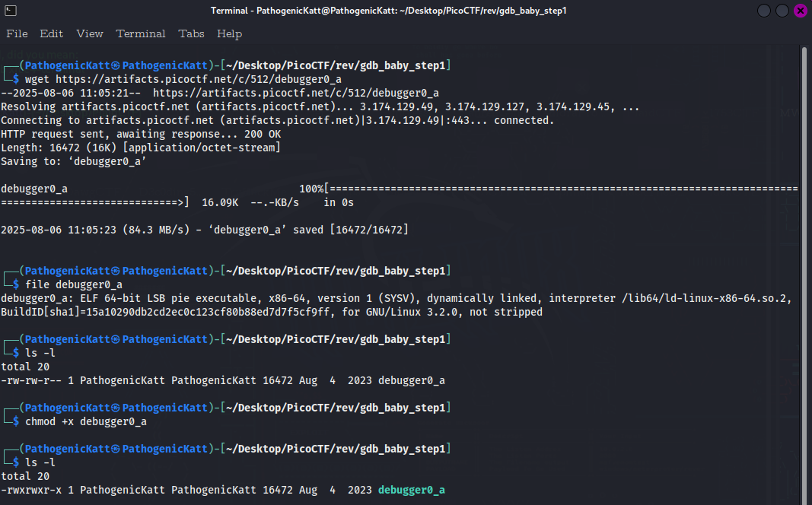Maximize the terminal window

tap(782, 11)
